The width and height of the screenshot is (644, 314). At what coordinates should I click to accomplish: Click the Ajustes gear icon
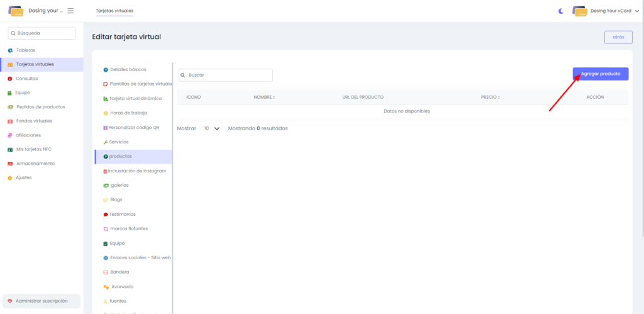click(10, 177)
